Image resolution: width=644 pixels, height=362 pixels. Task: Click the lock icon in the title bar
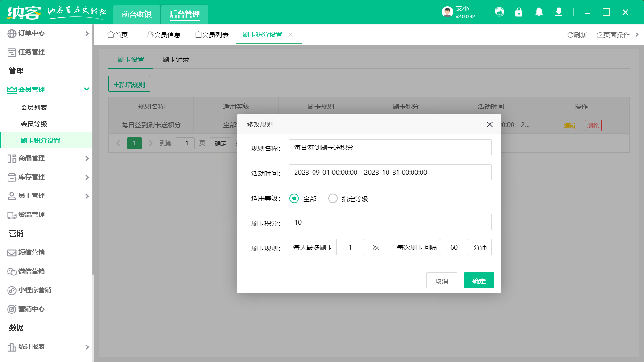(x=519, y=12)
